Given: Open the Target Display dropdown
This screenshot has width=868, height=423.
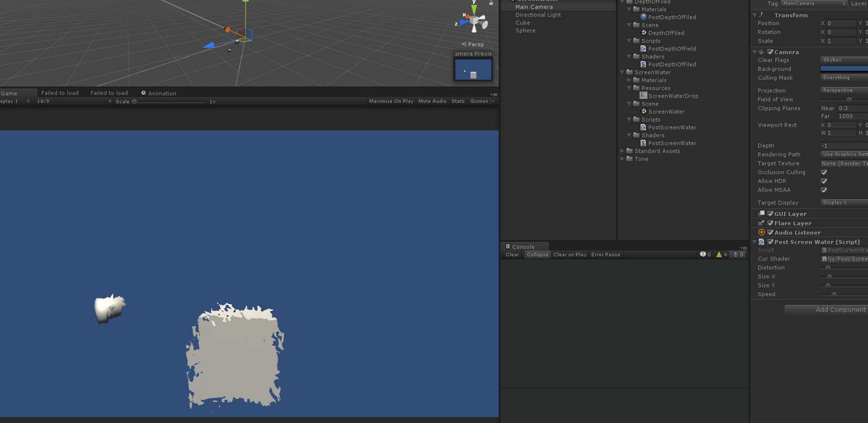Looking at the screenshot, I should pyautogui.click(x=844, y=203).
